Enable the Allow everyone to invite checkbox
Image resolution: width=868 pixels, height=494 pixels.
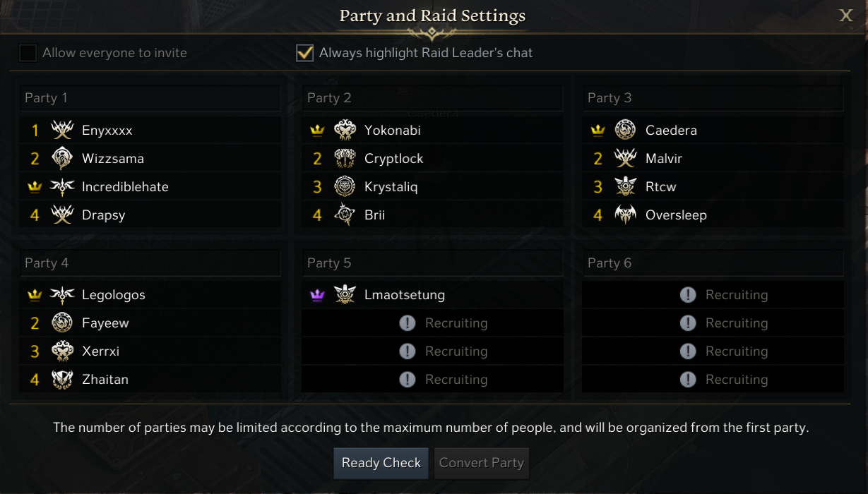pyautogui.click(x=28, y=53)
